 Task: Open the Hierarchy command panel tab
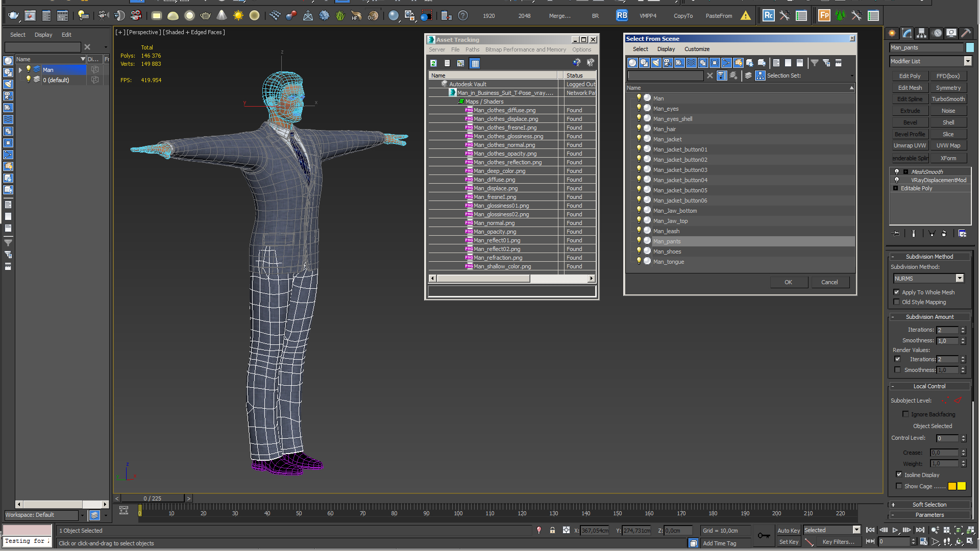point(921,33)
